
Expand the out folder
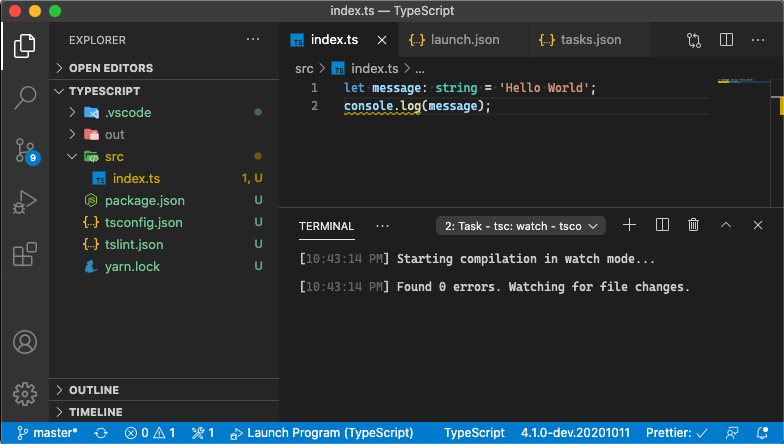tap(164, 134)
